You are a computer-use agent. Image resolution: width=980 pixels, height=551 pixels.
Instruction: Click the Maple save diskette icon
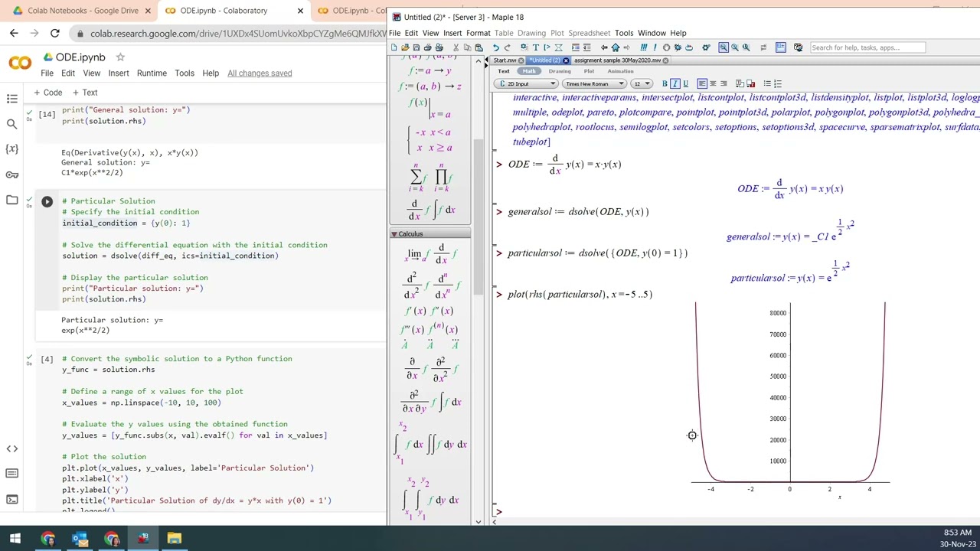[416, 47]
